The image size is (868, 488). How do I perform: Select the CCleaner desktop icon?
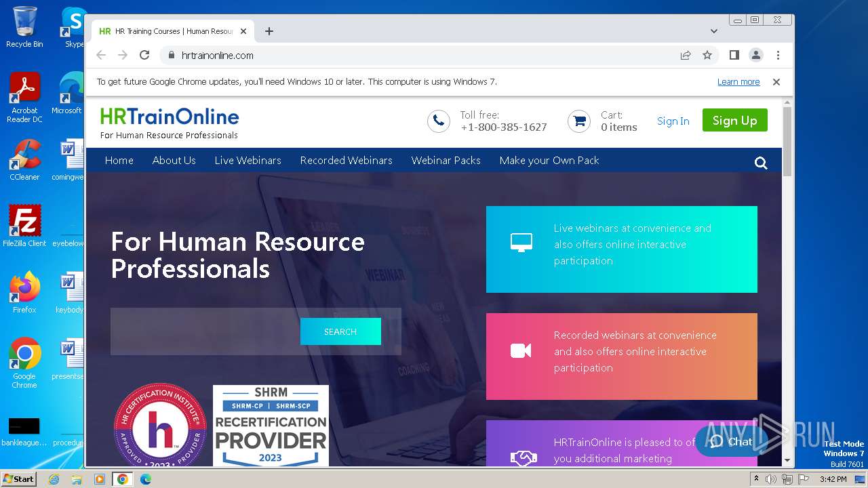(x=24, y=160)
